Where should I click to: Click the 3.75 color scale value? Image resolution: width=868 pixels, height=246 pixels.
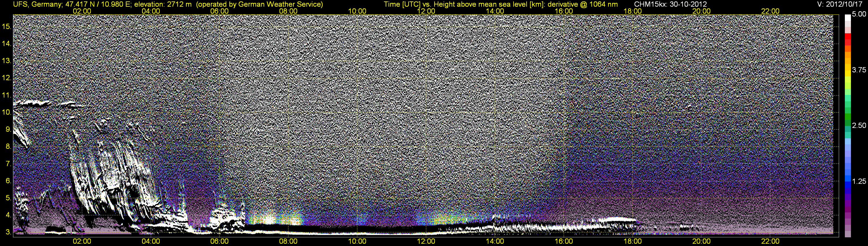[x=859, y=70]
